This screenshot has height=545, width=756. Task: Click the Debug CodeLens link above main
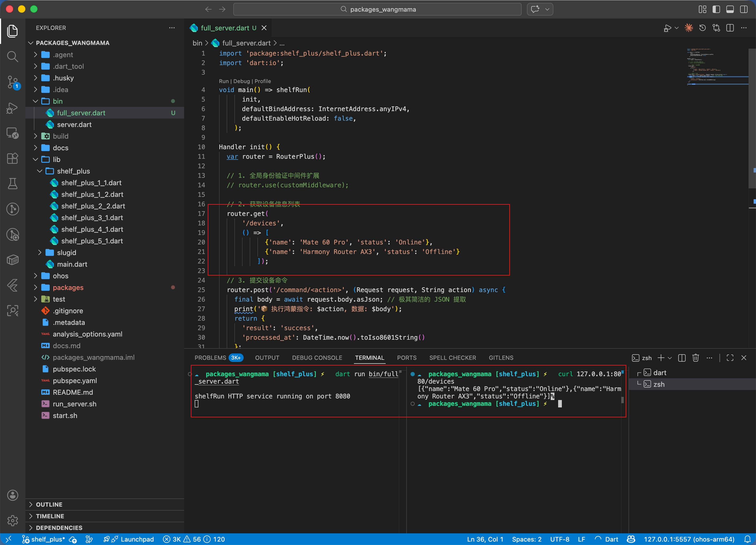click(241, 81)
